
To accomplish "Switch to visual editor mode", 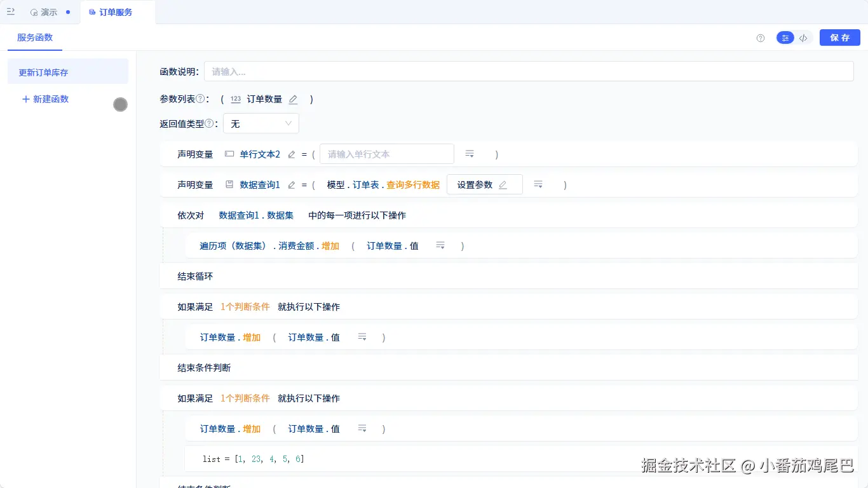I will pyautogui.click(x=785, y=38).
